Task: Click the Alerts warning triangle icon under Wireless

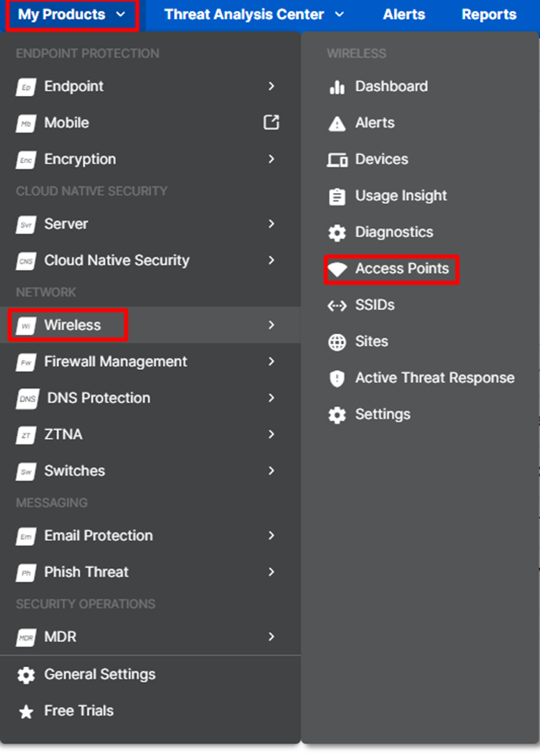Action: (x=337, y=122)
